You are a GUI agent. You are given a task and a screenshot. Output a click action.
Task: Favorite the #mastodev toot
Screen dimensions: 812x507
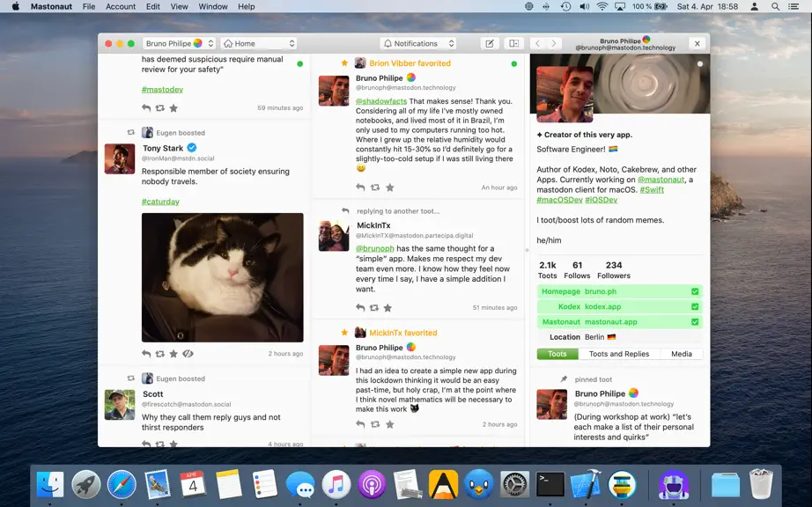[173, 108]
